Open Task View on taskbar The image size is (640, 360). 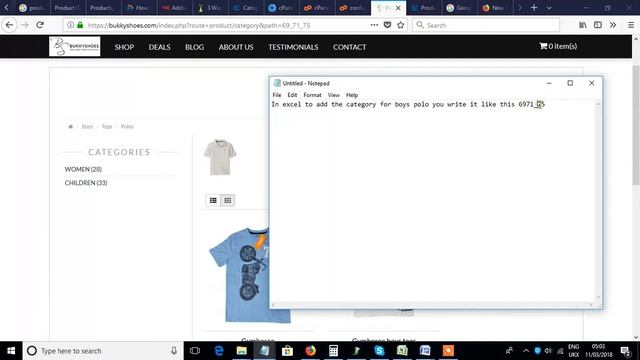click(195, 351)
